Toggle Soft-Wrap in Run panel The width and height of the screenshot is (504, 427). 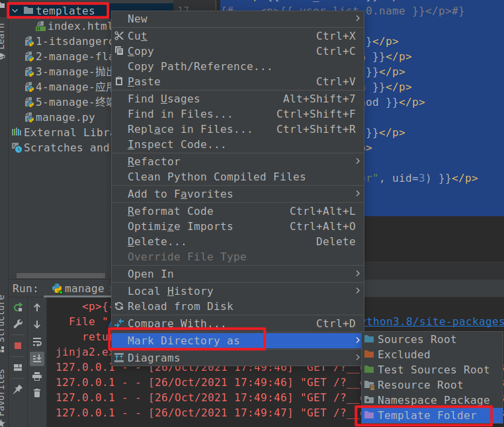(37, 342)
